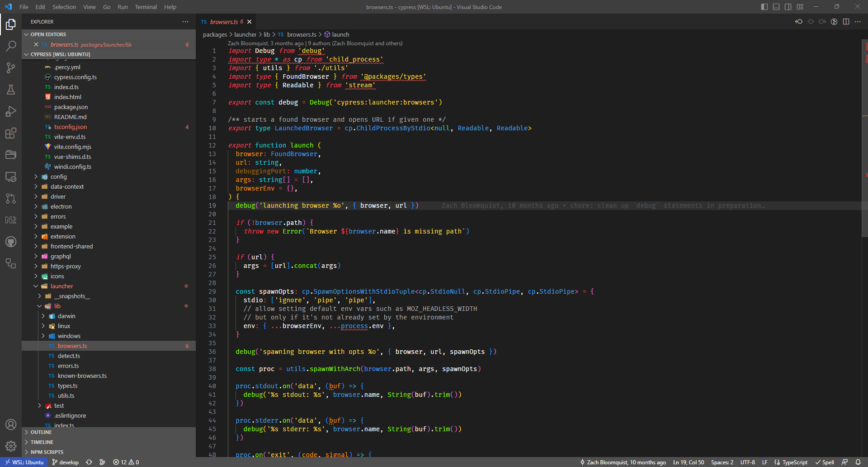This screenshot has height=467, width=868.
Task: Open the Source Control view
Action: 11,68
